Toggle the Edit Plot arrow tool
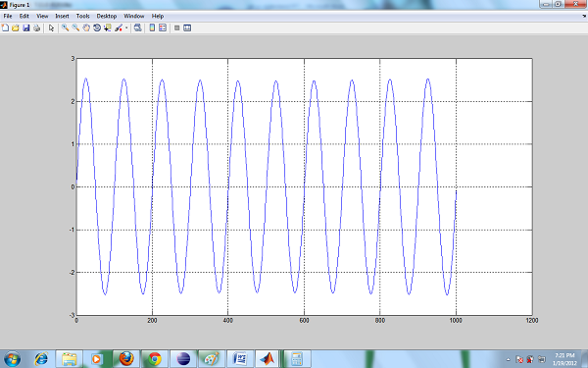 coord(51,27)
